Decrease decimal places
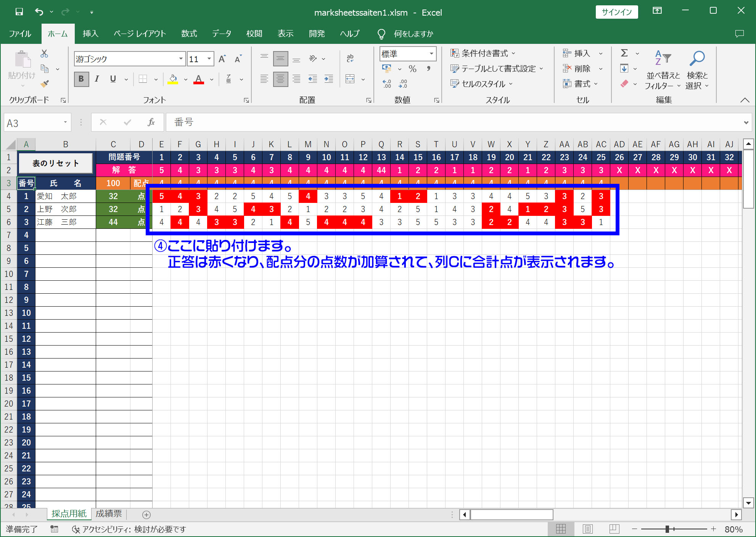The width and height of the screenshot is (756, 537). coord(403,84)
